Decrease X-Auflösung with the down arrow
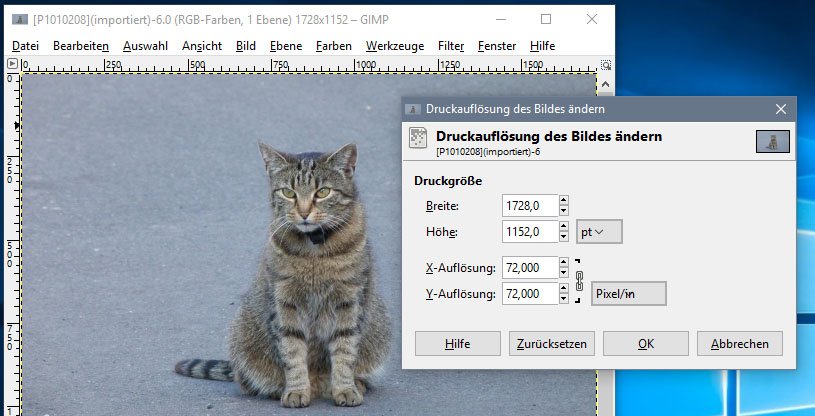This screenshot has height=416, width=815. click(564, 274)
